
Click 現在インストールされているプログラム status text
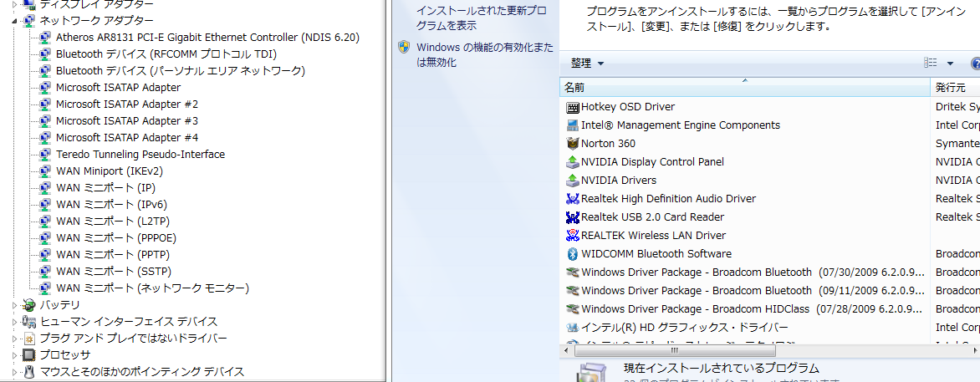point(722,369)
